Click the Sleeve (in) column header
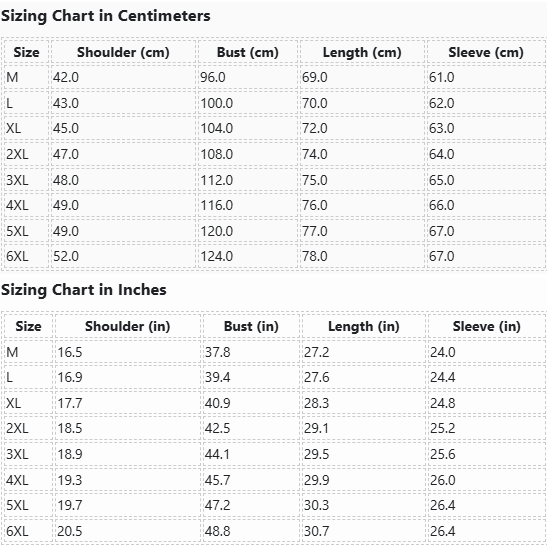Image resolution: width=547 pixels, height=548 pixels. [x=487, y=326]
